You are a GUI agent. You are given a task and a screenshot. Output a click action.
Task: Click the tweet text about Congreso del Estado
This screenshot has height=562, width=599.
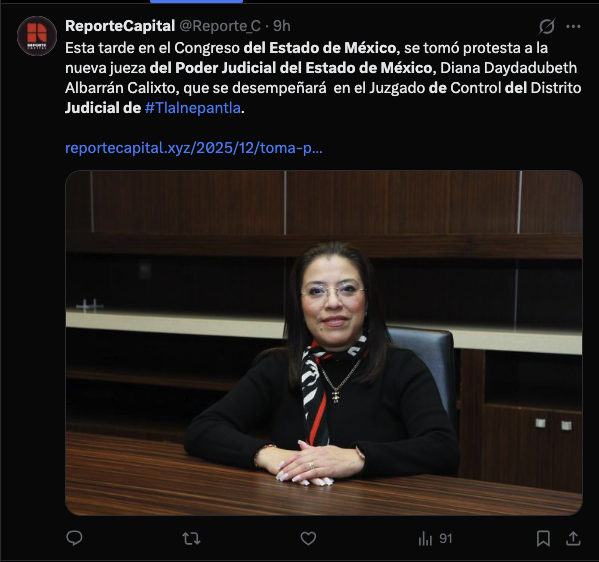coord(323,78)
